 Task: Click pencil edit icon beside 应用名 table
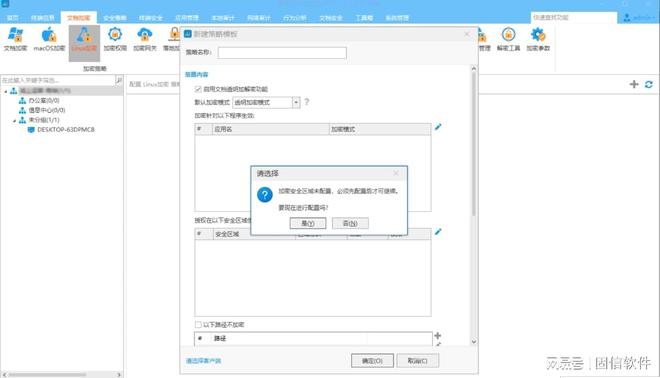(438, 127)
